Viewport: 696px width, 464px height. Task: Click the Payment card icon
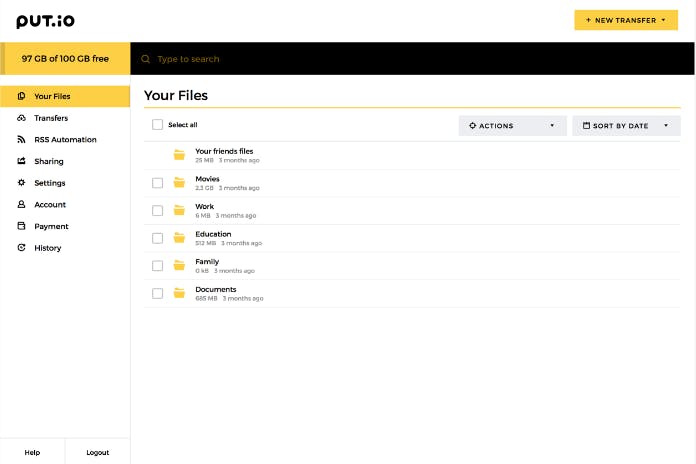coord(21,226)
